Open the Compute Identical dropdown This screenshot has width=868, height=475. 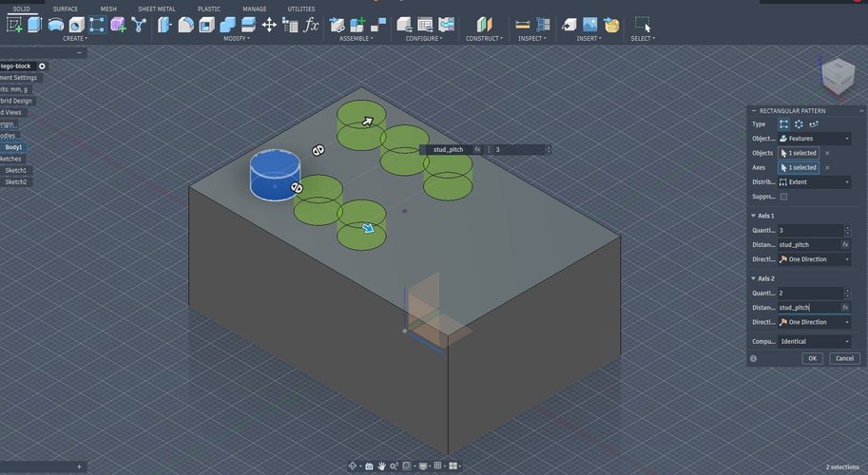[815, 342]
